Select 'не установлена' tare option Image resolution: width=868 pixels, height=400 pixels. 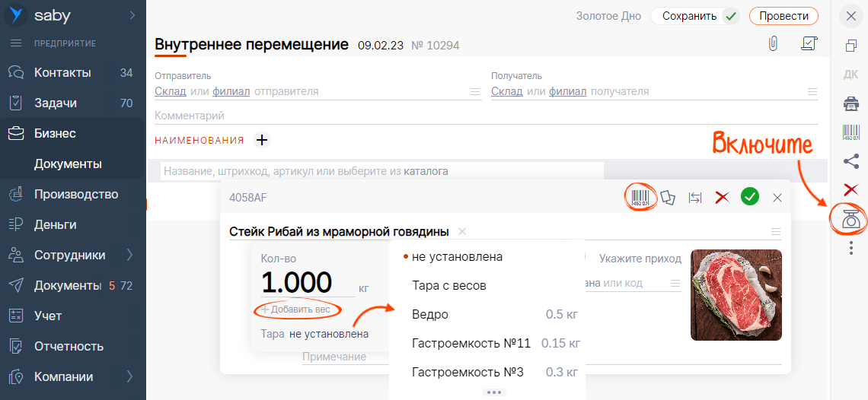457,257
